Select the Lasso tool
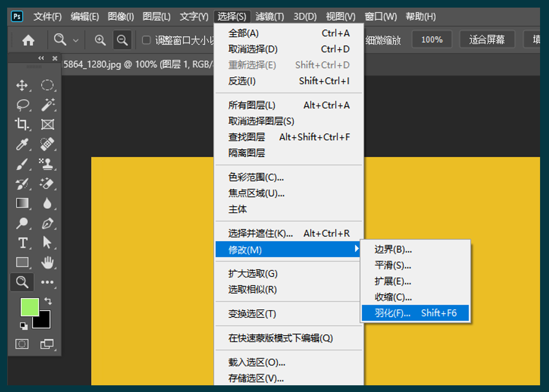Image resolution: width=549 pixels, height=392 pixels. (22, 105)
